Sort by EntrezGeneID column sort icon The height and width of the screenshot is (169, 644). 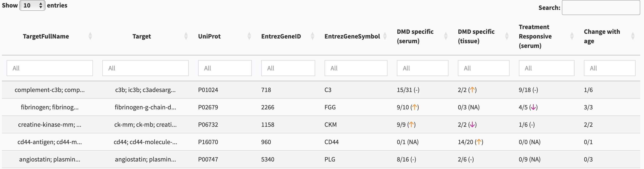coord(313,36)
